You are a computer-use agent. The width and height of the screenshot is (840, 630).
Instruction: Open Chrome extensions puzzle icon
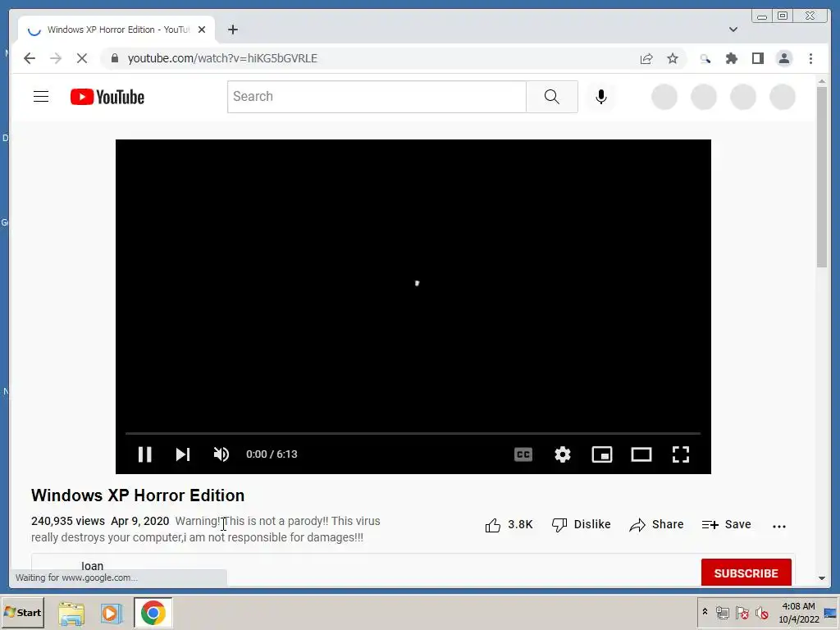click(731, 58)
